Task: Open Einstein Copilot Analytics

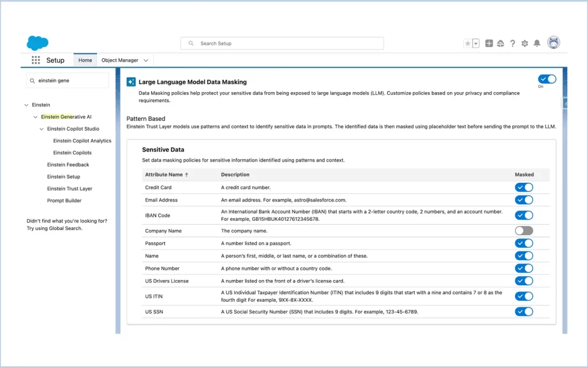Action: [82, 141]
